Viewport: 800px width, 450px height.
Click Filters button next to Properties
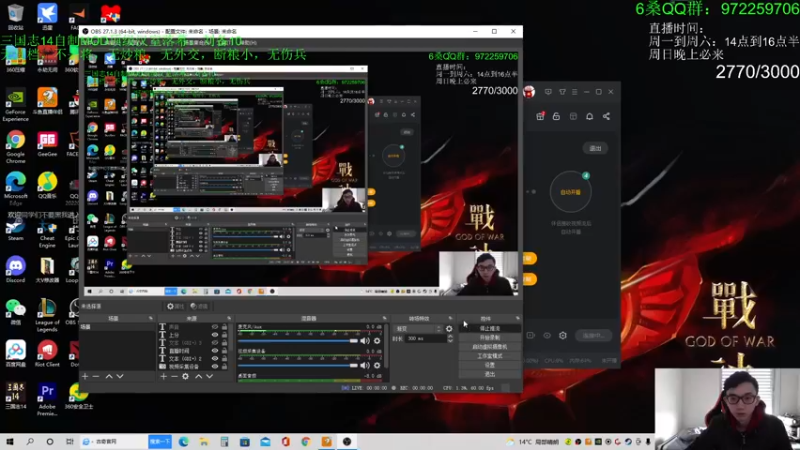point(199,306)
